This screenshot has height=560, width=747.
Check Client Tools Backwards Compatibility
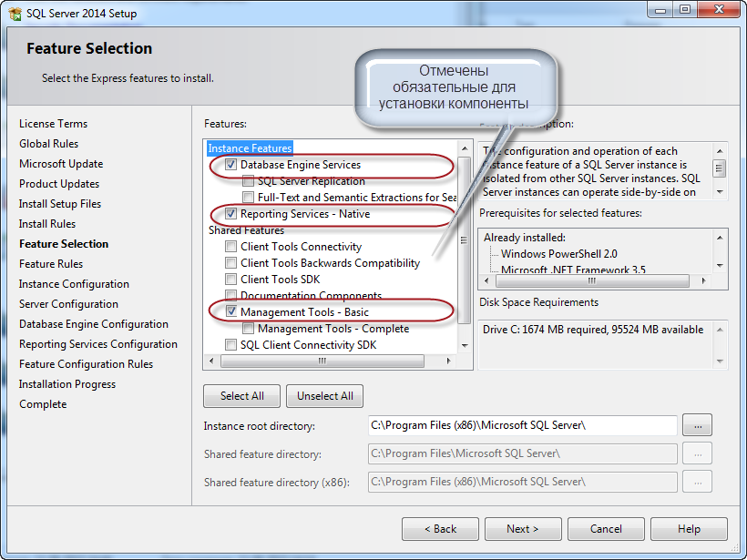231,263
